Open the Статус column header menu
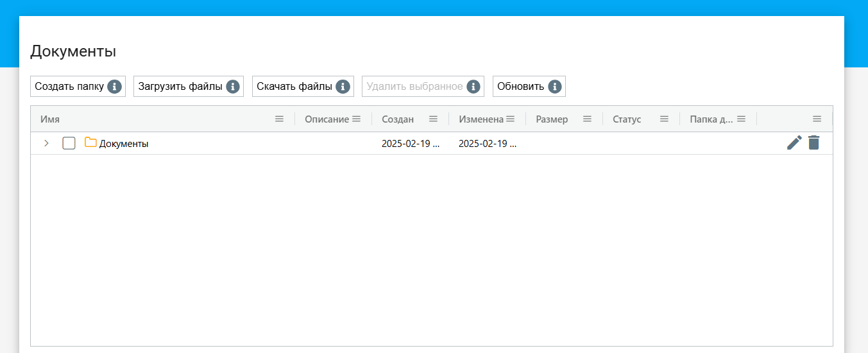Screen dimensions: 868x353 point(664,119)
